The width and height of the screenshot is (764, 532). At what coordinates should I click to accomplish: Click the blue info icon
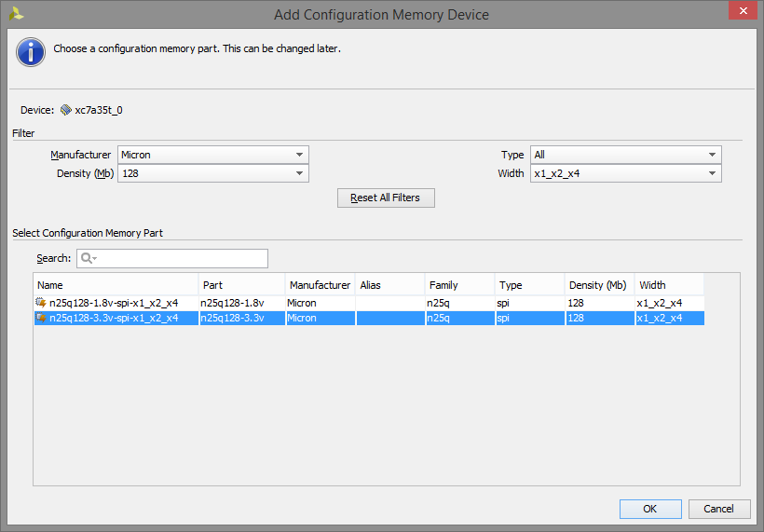click(x=31, y=52)
